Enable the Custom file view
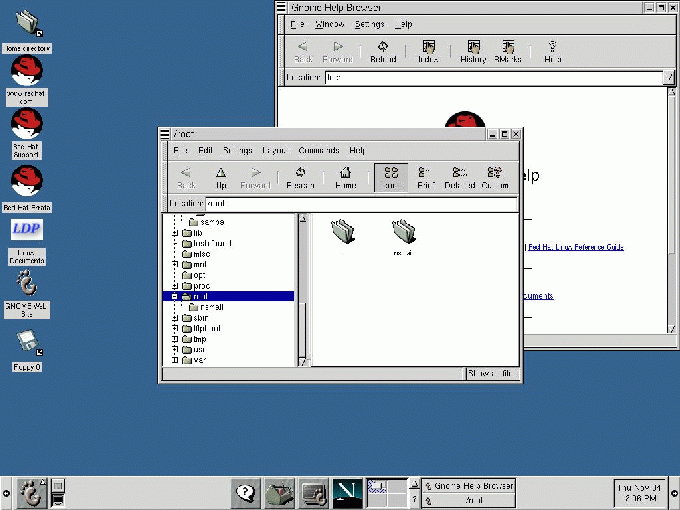 pyautogui.click(x=495, y=177)
